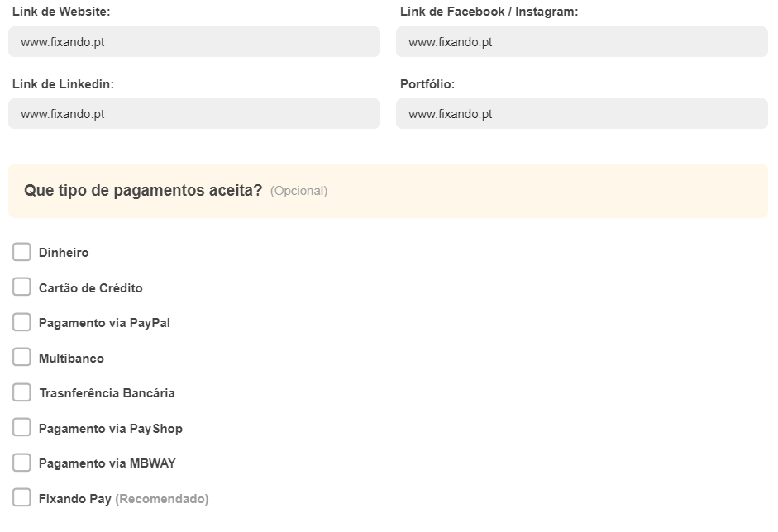
Task: Click the Multibanco label text
Action: (71, 358)
